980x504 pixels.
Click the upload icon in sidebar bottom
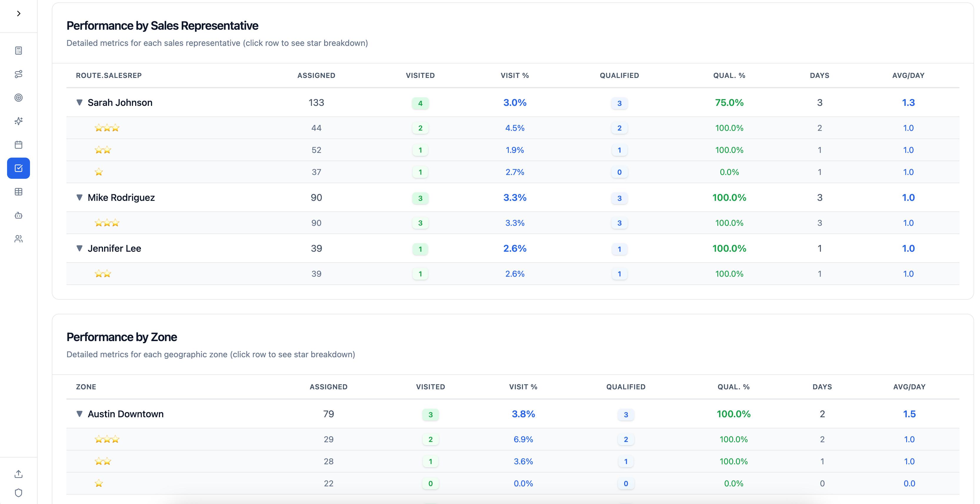click(18, 474)
